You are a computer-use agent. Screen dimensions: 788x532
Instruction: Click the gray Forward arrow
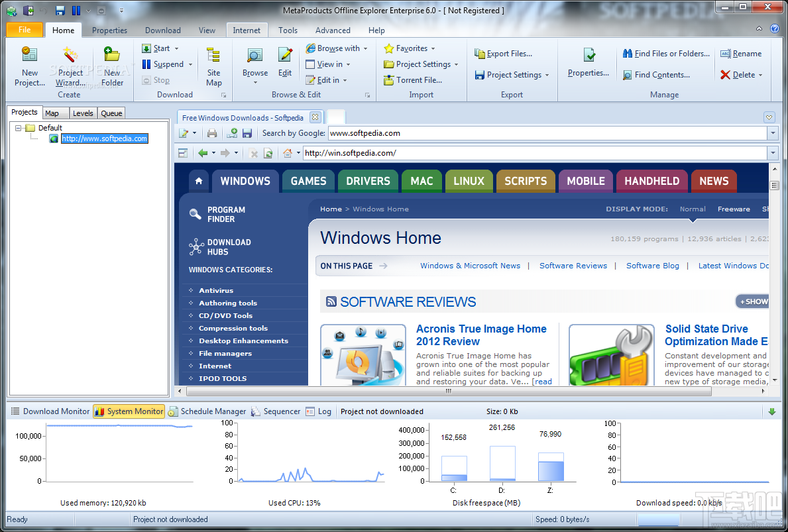coord(225,153)
